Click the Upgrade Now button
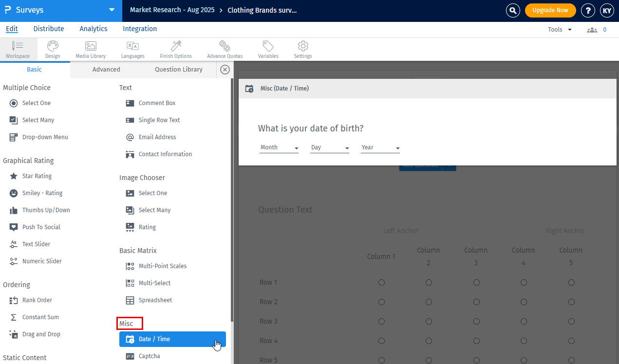Viewport: 619px width, 364px height. pos(550,10)
